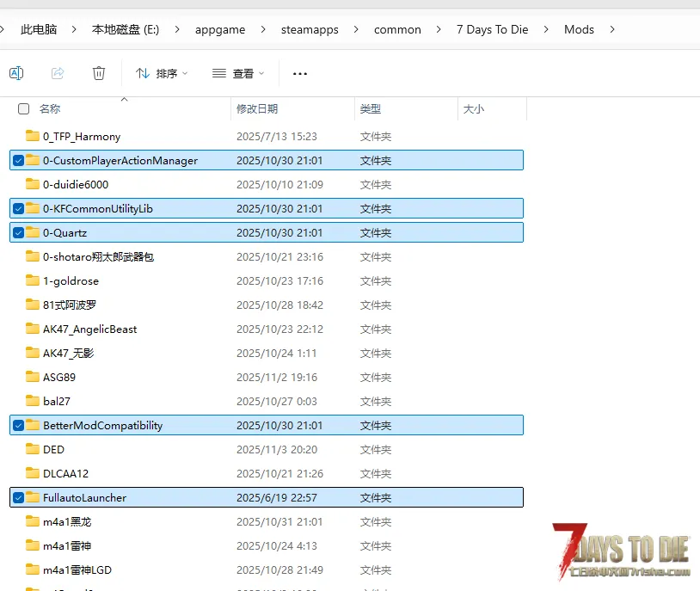Open the three-dot more options menu
The image size is (700, 591).
click(x=300, y=74)
